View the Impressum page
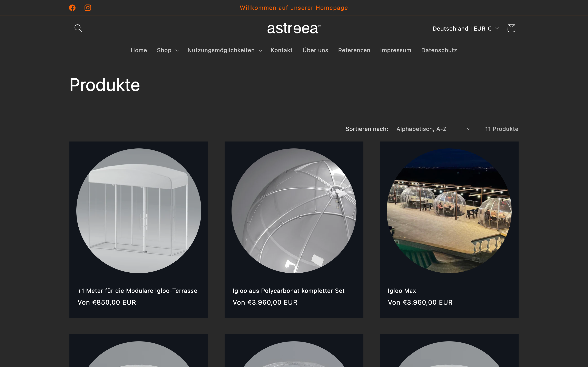This screenshot has width=588, height=367. coord(395,50)
